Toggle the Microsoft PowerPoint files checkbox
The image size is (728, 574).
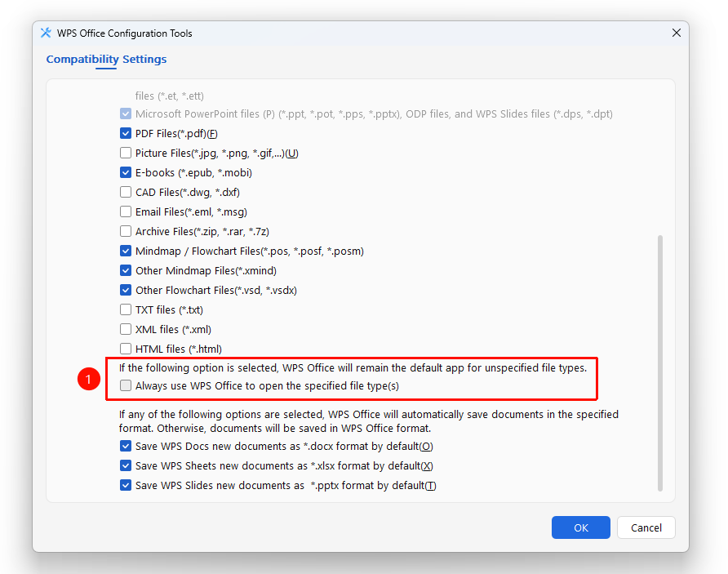(x=126, y=113)
